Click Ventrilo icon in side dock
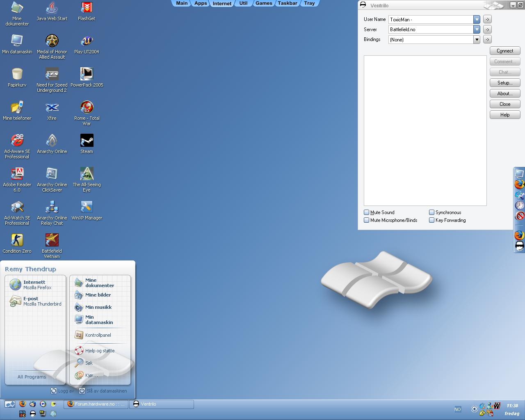 [520, 246]
